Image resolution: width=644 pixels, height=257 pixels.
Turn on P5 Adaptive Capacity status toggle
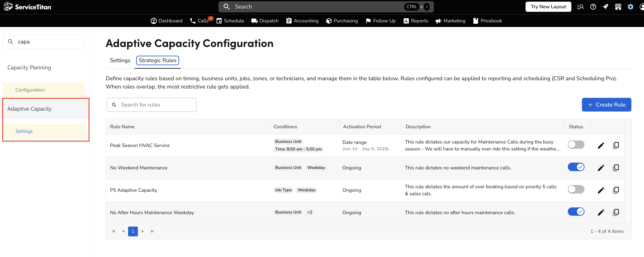pyautogui.click(x=576, y=189)
